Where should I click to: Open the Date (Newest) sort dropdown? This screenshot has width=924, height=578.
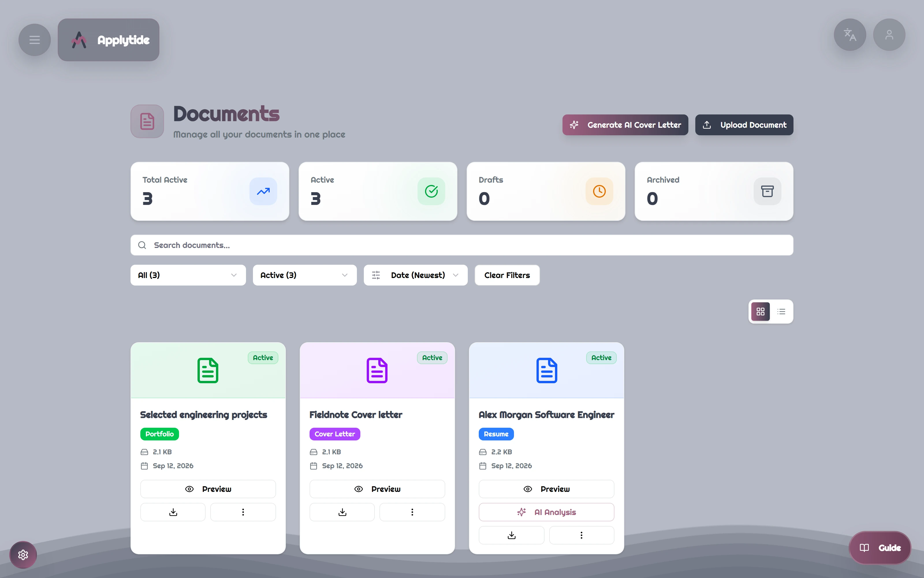pos(416,275)
